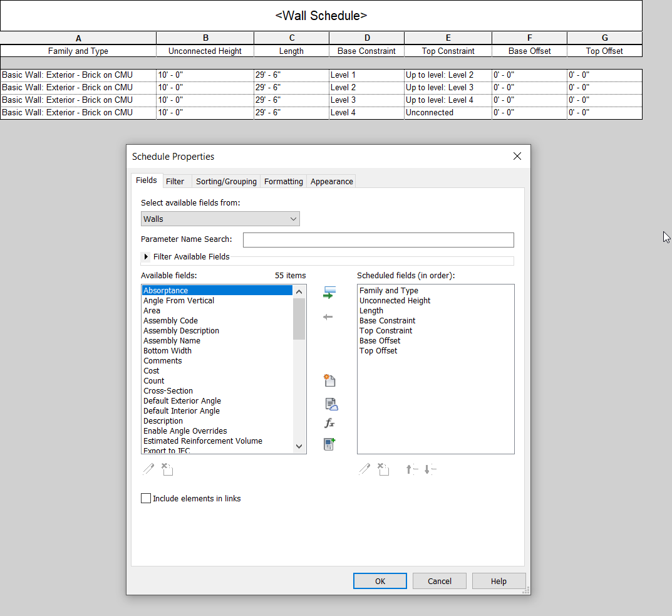Add selected field to scheduled fields

(x=329, y=293)
